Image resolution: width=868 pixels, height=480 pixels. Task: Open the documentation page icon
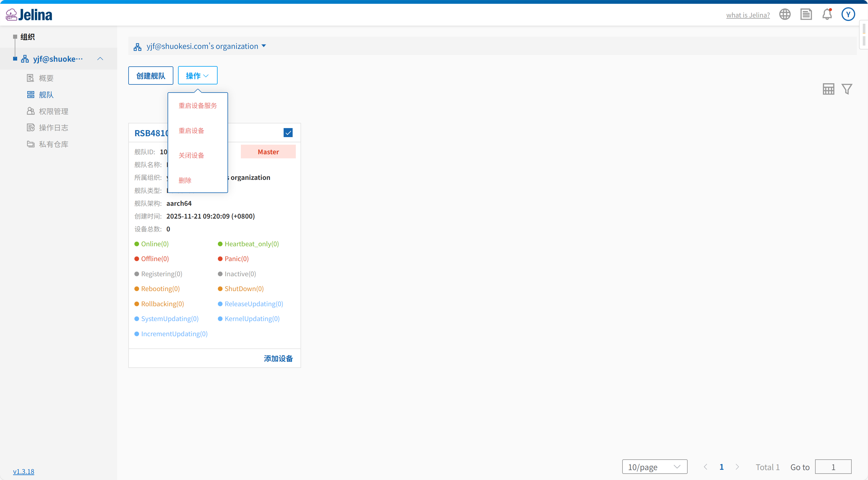806,15
